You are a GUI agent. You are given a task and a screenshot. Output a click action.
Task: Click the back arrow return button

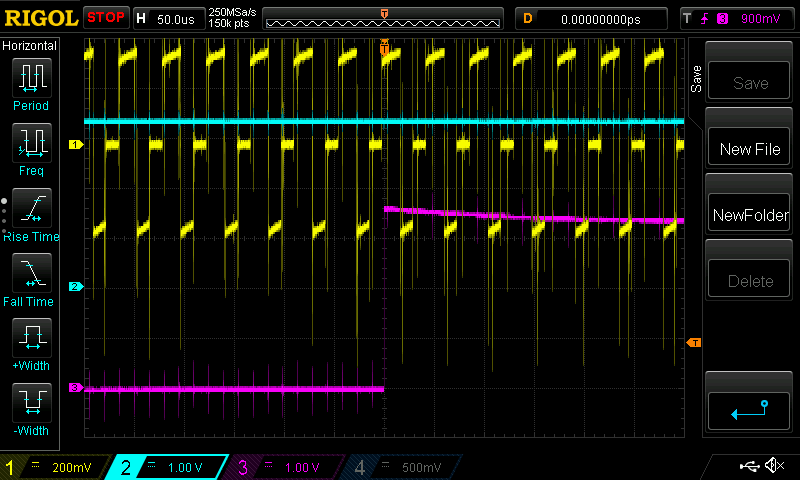pos(749,411)
